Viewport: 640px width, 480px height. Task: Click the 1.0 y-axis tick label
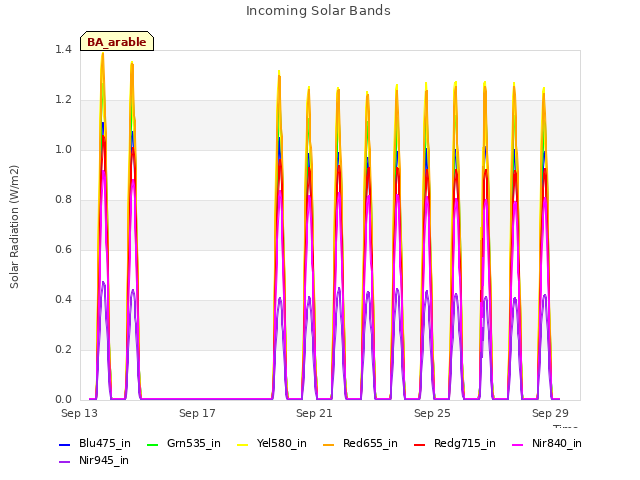[x=63, y=150]
